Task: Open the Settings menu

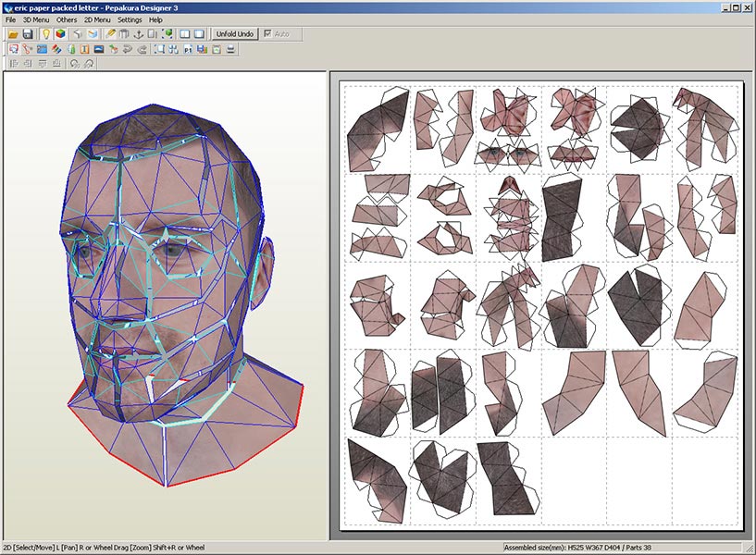Action: pos(130,19)
